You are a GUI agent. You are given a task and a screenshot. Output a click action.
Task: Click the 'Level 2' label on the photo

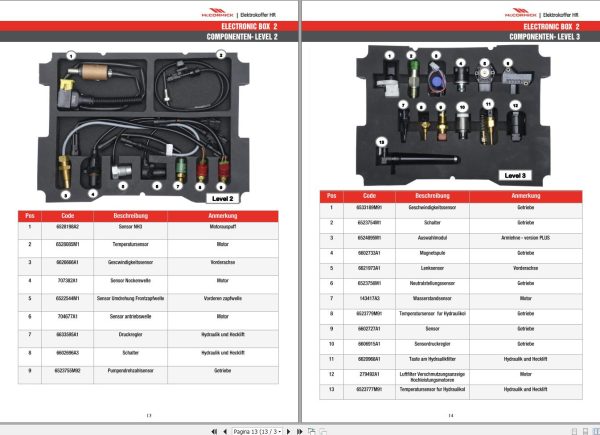[x=223, y=199]
